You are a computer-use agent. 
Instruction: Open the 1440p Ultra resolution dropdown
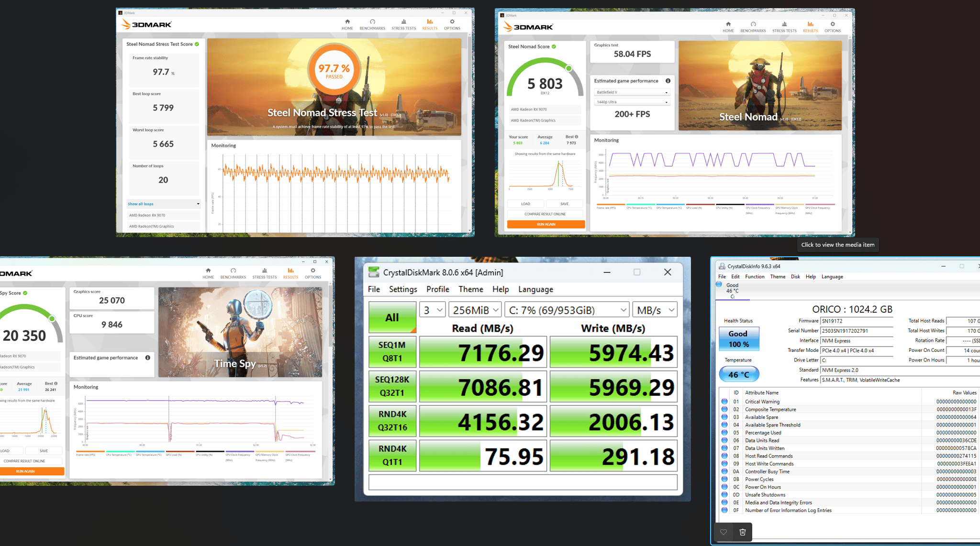tap(632, 102)
